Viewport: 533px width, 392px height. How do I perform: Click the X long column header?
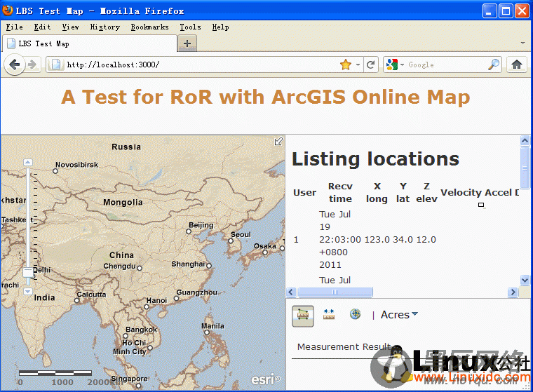tap(377, 192)
